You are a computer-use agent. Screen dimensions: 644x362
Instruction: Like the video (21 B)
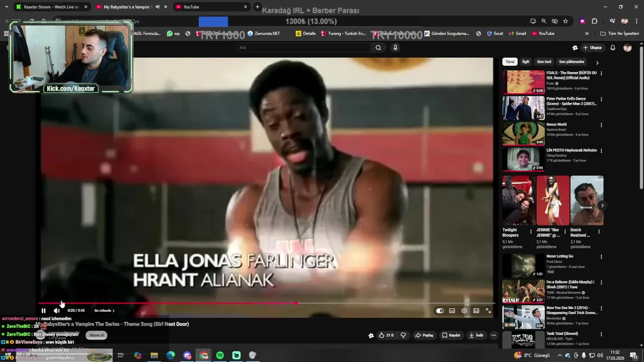point(386,335)
